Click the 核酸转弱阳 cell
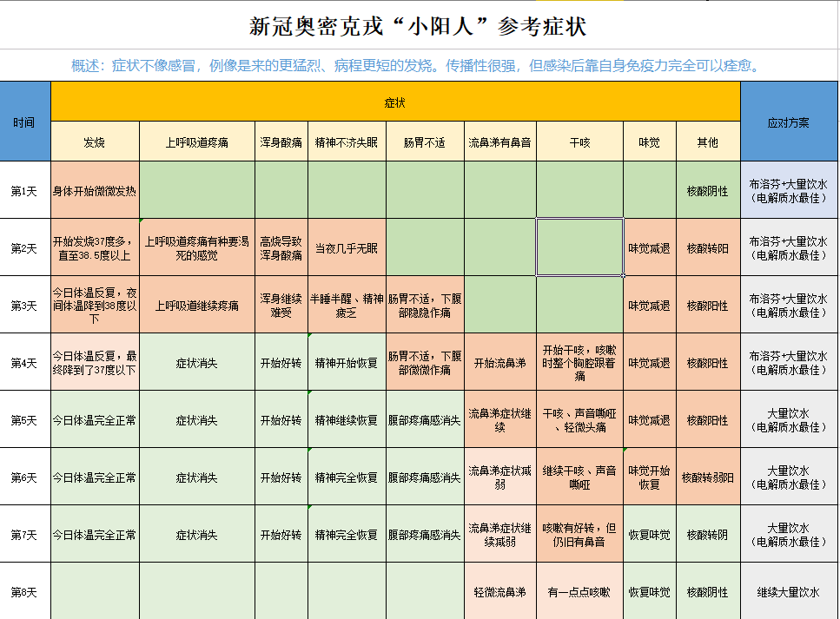Viewport: 840px width, 619px height. [707, 477]
